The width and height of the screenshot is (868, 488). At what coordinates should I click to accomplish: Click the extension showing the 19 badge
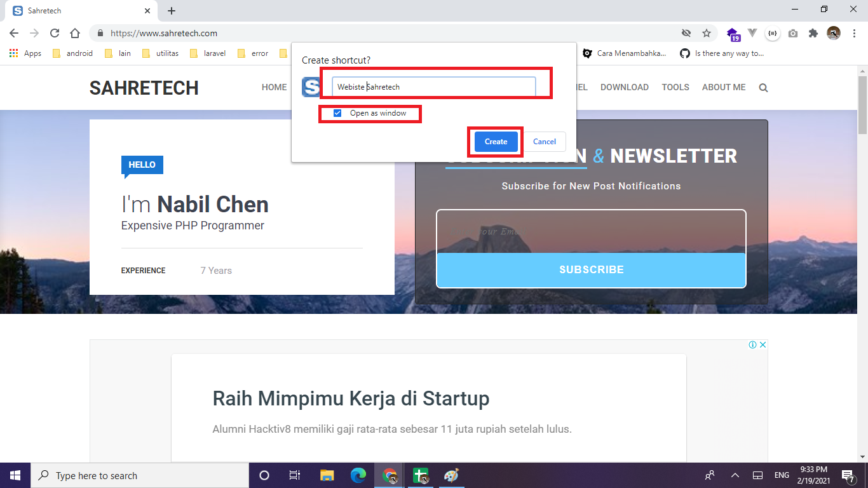coord(733,32)
